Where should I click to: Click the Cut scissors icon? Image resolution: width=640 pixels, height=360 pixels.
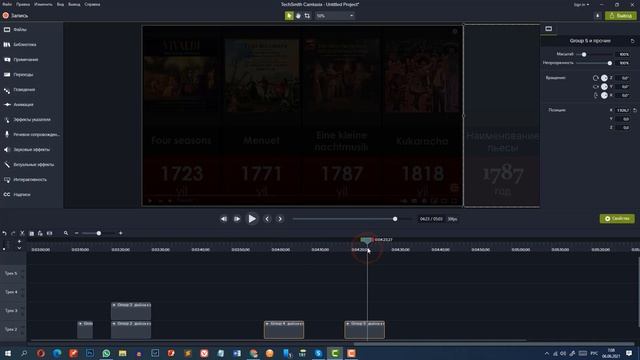click(22, 233)
